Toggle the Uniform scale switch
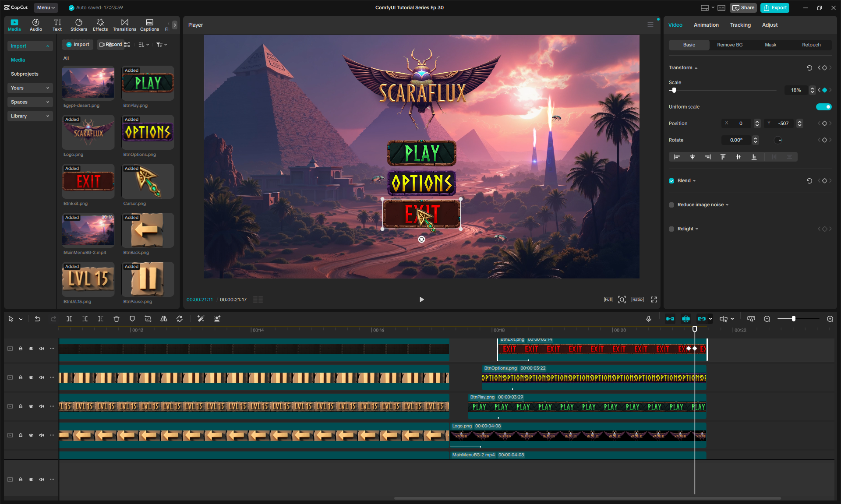This screenshot has width=841, height=504. (x=823, y=107)
